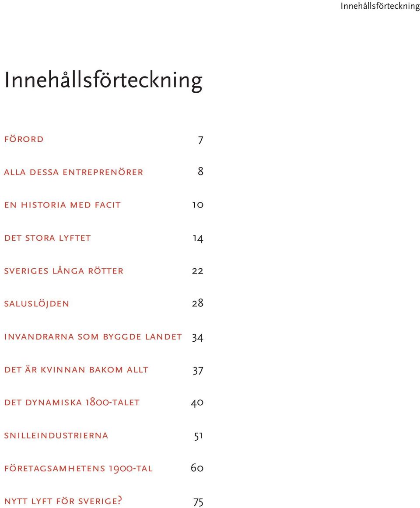This screenshot has width=420, height=508.
Task: Go to DET STORA LYFTET entry
Action: click(48, 238)
